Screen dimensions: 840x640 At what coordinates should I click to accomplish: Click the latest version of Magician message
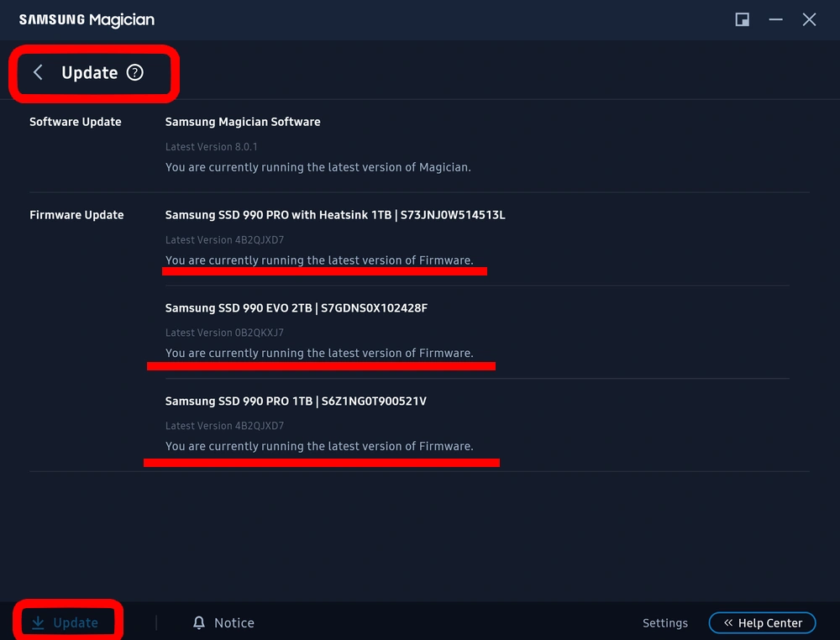(x=318, y=167)
